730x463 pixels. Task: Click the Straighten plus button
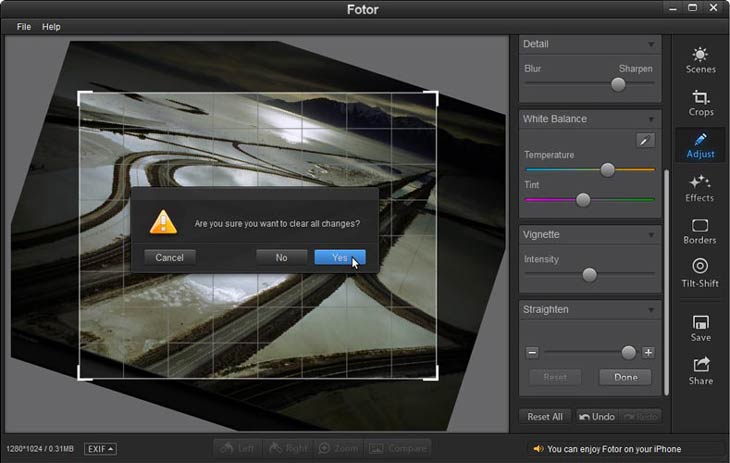point(648,352)
